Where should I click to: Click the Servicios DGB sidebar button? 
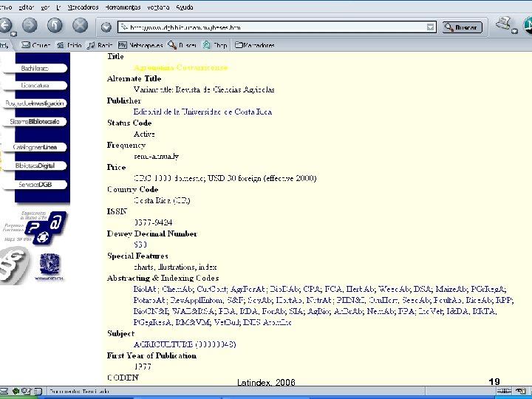[x=35, y=185]
